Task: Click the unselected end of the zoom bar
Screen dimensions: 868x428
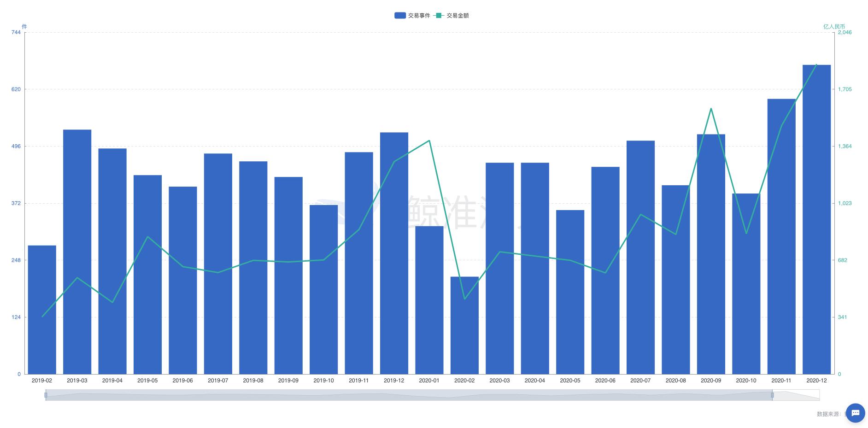Action: click(796, 395)
